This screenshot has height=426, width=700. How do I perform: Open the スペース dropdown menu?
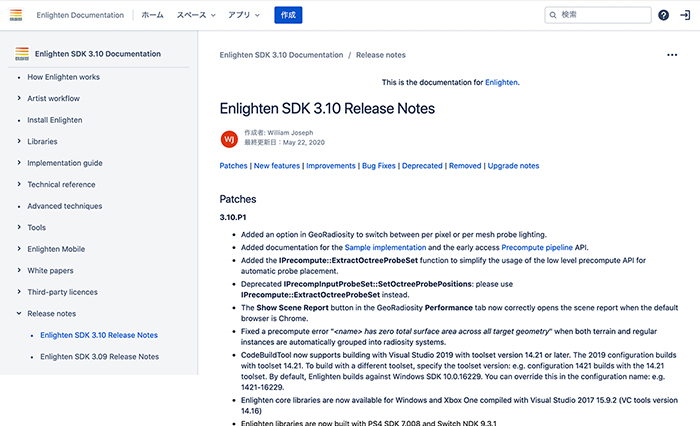click(x=197, y=16)
